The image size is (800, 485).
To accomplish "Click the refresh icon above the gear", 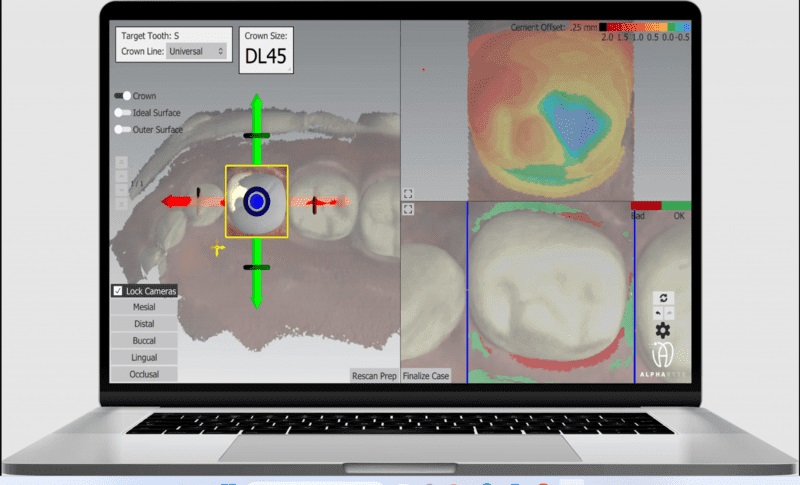I will (660, 298).
